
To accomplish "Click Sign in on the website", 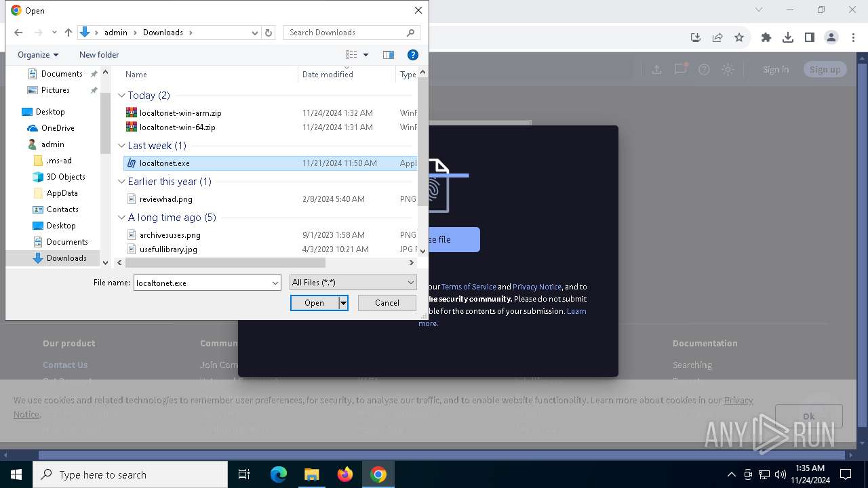I will click(x=776, y=69).
